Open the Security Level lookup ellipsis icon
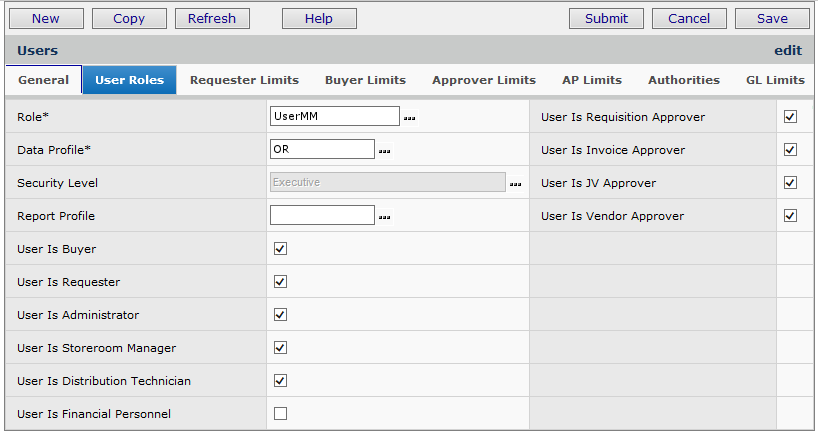The height and width of the screenshot is (434, 818). [515, 184]
